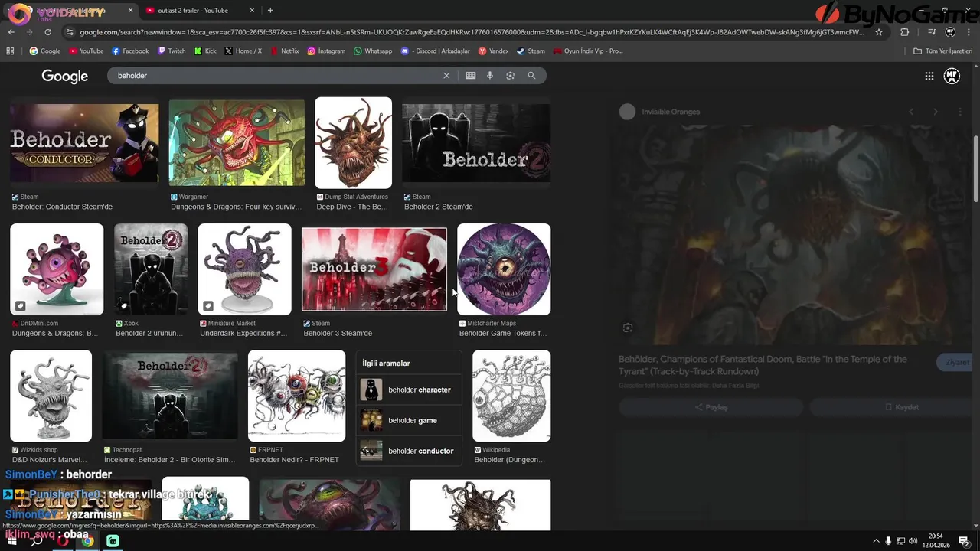Open the Wikipedia Beholder (Dungeon...) sketch image
The width and height of the screenshot is (980, 551).
[x=511, y=396]
